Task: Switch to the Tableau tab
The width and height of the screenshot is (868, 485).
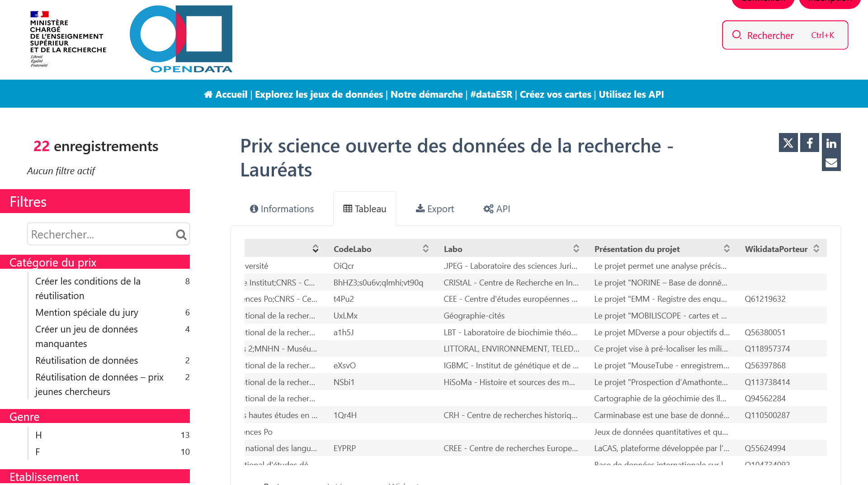Action: click(365, 209)
